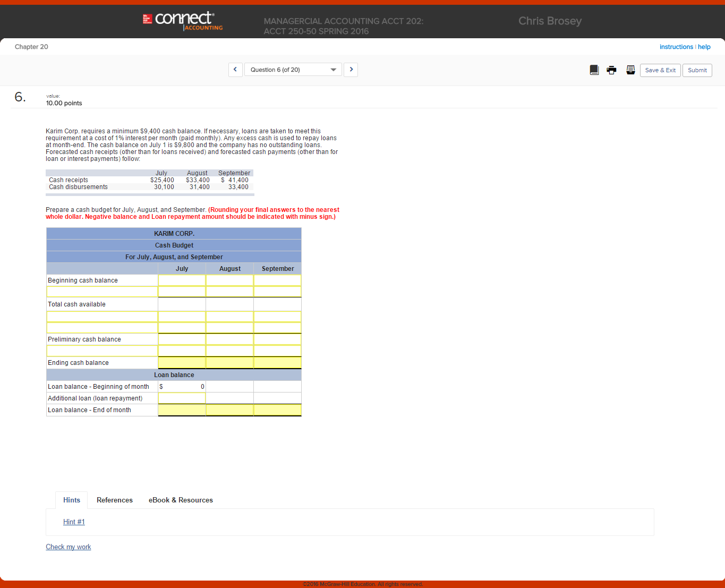Click the September Ending cash balance cell
The width and height of the screenshot is (725, 588).
(277, 363)
